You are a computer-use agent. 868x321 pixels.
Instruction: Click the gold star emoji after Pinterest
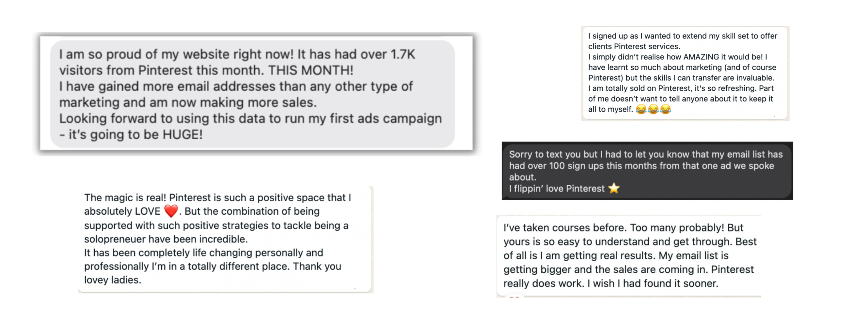[614, 188]
